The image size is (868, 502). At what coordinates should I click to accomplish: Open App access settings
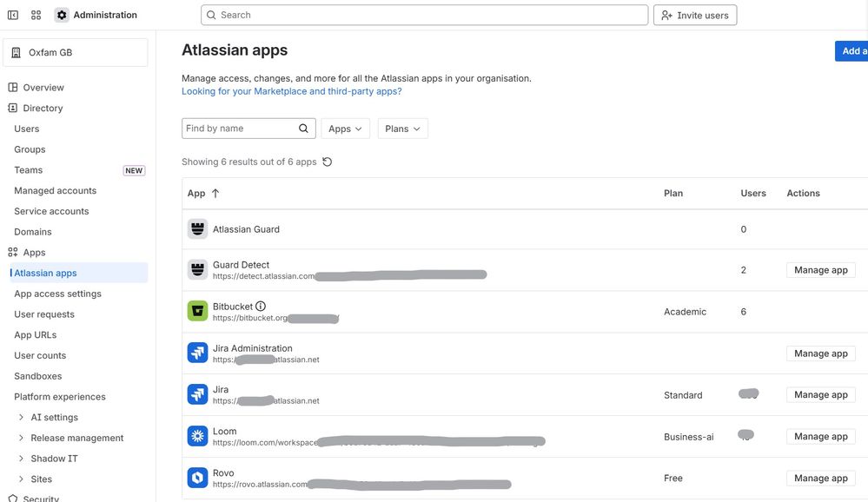coord(57,294)
